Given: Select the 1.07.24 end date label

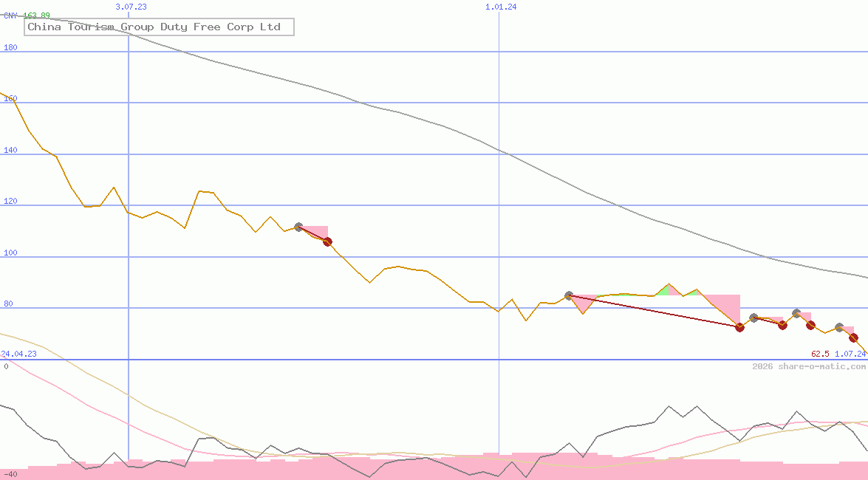Looking at the screenshot, I should [850, 354].
